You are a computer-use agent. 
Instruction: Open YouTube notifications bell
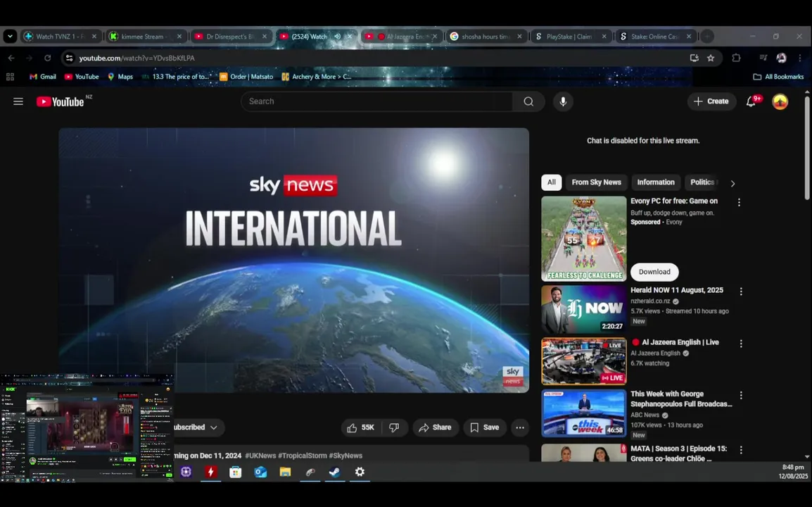click(x=751, y=101)
